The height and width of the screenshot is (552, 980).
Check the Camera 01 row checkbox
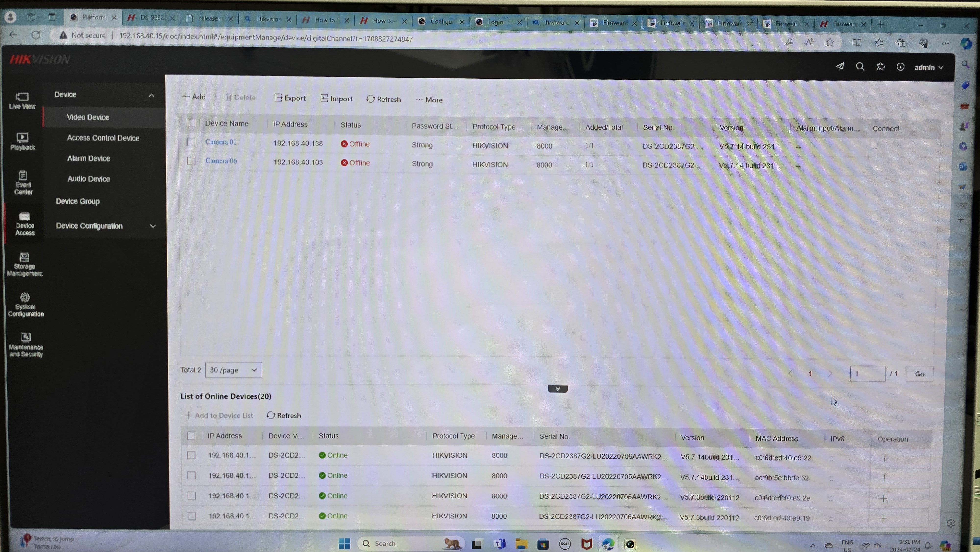(x=191, y=142)
